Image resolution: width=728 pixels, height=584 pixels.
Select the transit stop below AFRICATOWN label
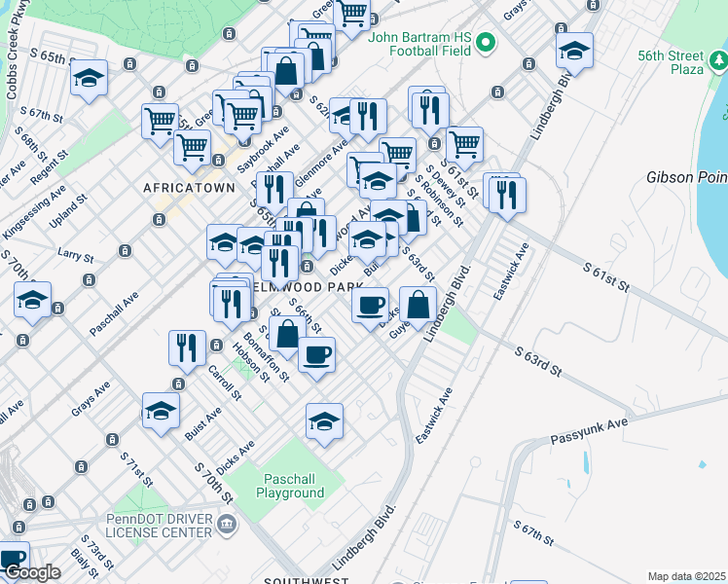pyautogui.click(x=160, y=219)
